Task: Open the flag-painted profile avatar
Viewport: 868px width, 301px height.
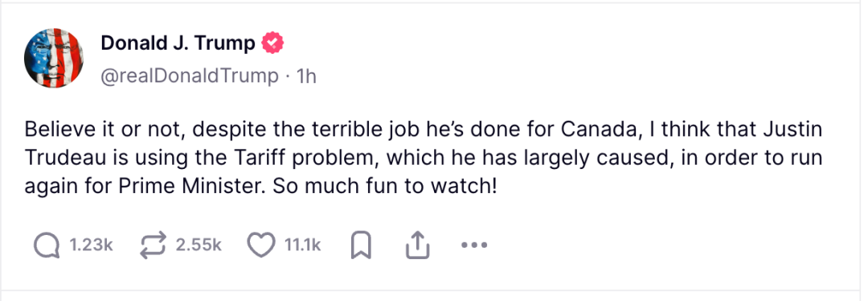Action: coord(54,58)
